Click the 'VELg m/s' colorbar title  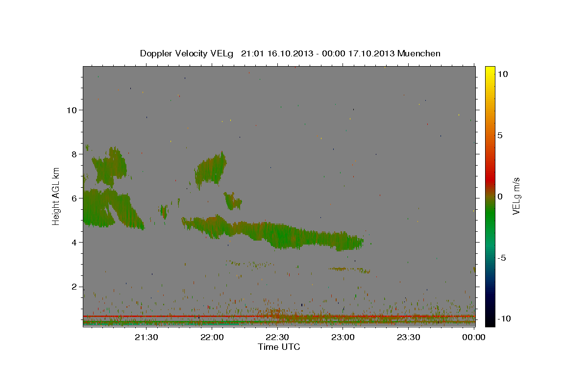pos(516,196)
